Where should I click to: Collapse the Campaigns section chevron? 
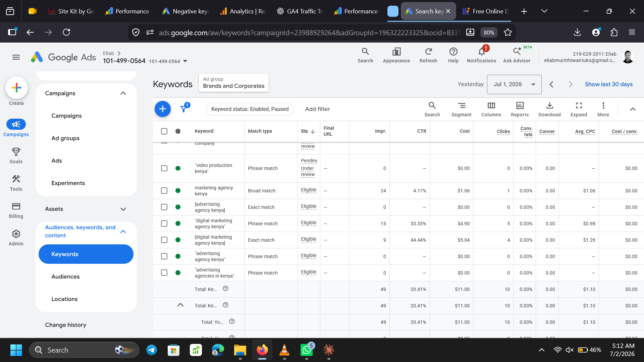point(123,93)
